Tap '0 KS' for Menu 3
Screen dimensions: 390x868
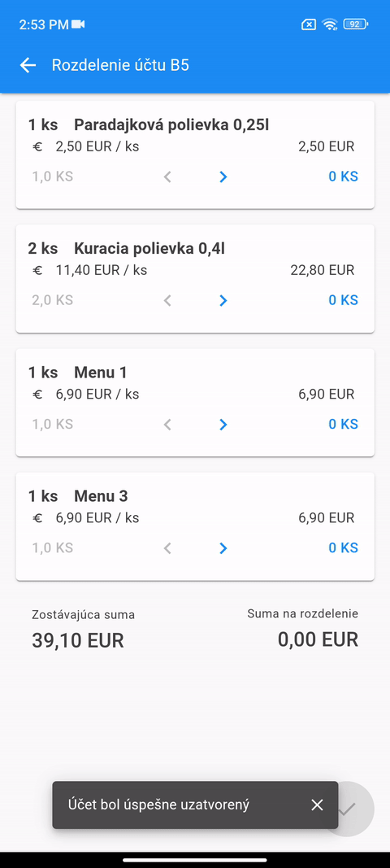point(343,548)
